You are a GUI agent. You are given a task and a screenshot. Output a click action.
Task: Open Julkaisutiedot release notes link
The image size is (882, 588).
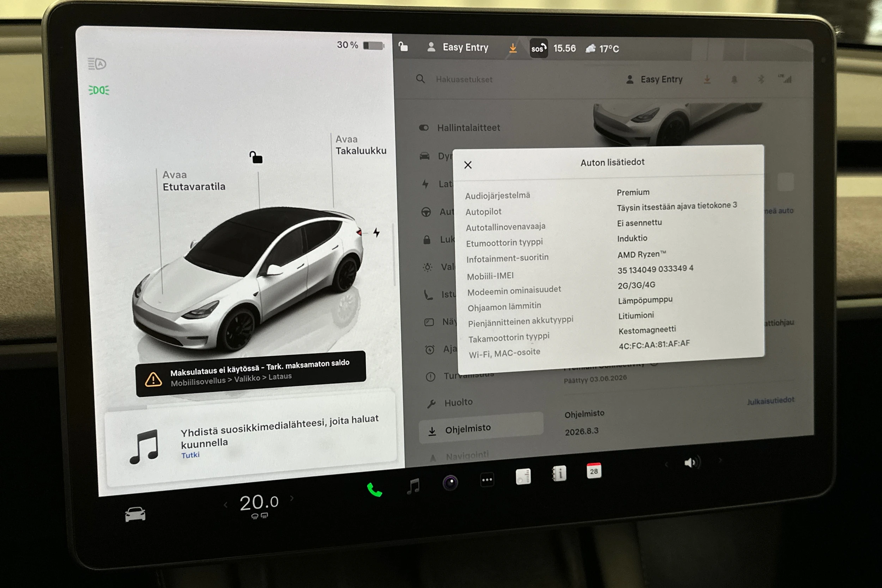pos(770,401)
